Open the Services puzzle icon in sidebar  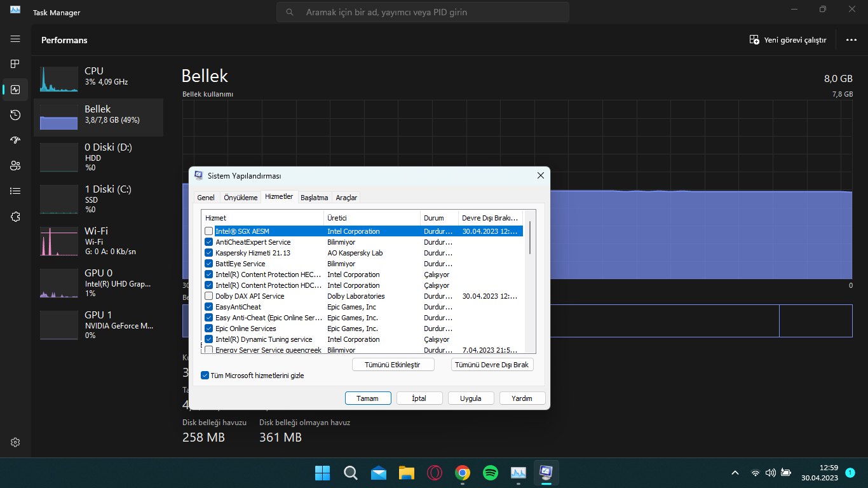tap(15, 216)
